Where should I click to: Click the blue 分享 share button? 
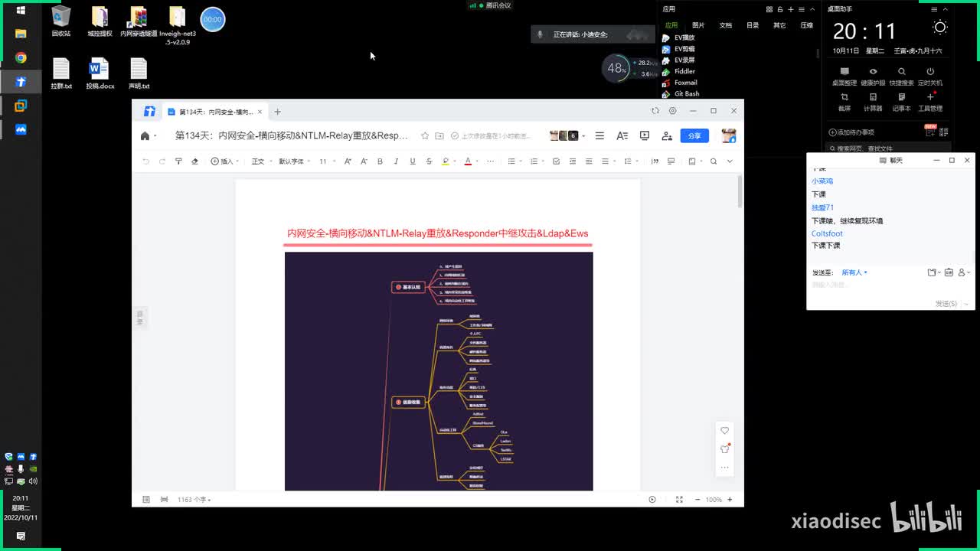click(694, 135)
